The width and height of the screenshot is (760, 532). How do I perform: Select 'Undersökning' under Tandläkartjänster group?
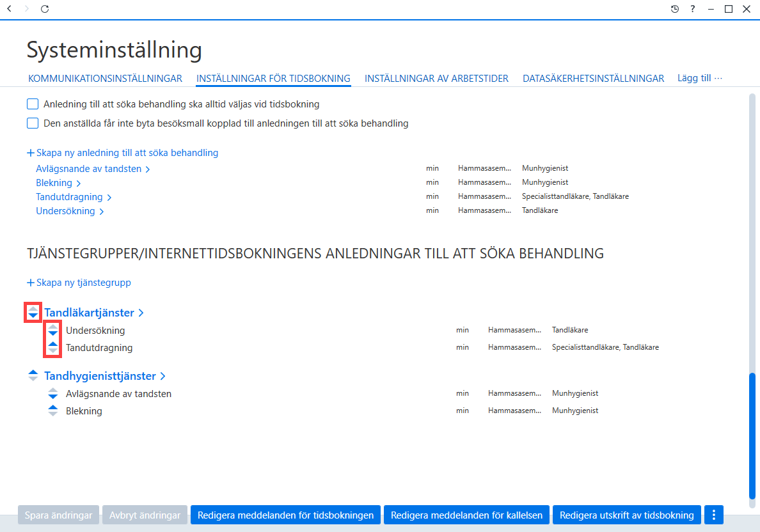click(95, 331)
